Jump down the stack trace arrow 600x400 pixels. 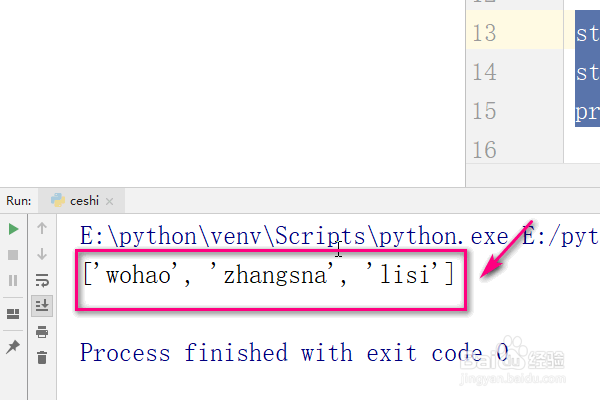pos(42,254)
